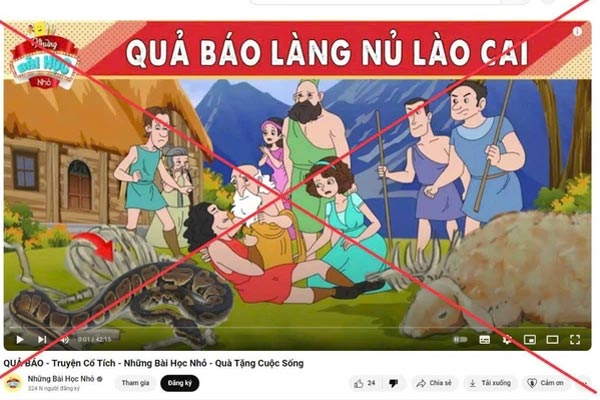Viewport: 600px width, 400px height.
Task: Toggle theater mode view
Action: pos(552,340)
